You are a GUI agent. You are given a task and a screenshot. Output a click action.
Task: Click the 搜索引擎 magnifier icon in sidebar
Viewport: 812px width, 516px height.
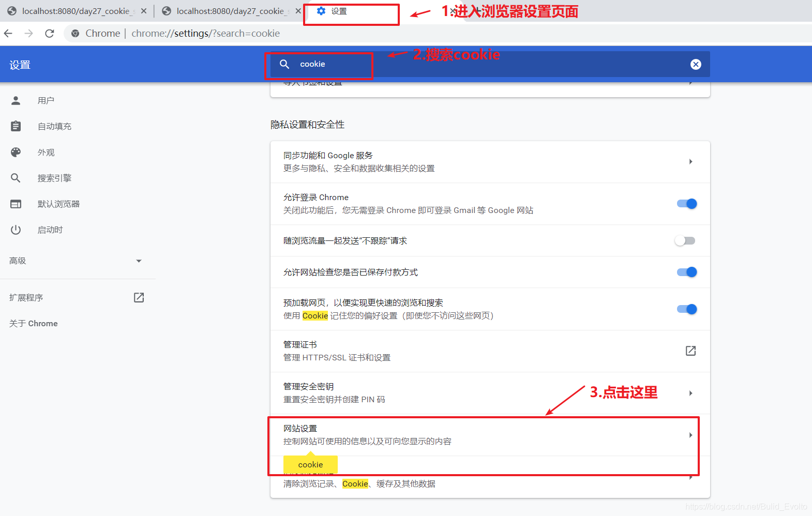coord(16,178)
